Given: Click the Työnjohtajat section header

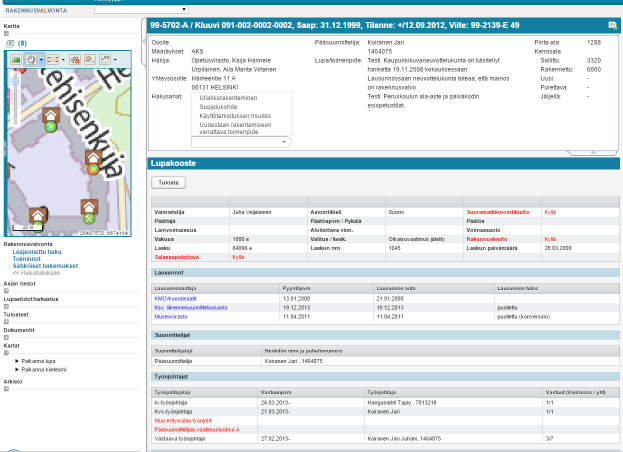Looking at the screenshot, I should [x=385, y=377].
